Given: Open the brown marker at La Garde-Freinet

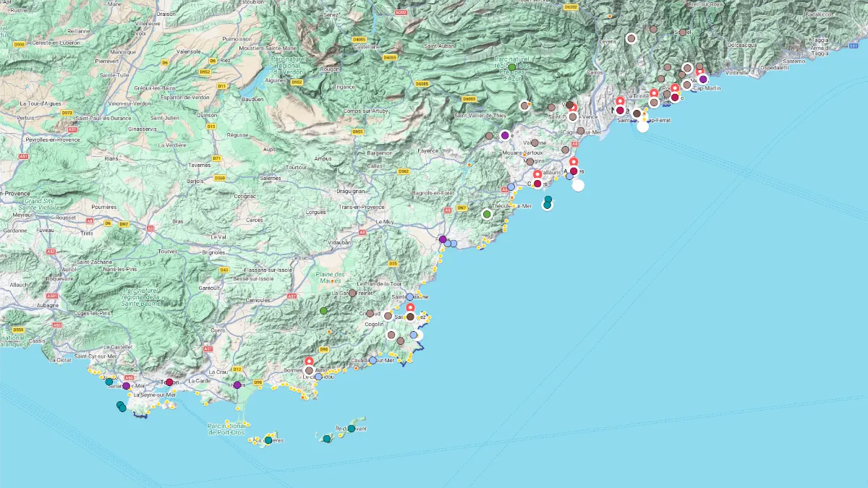Looking at the screenshot, I should (352, 294).
